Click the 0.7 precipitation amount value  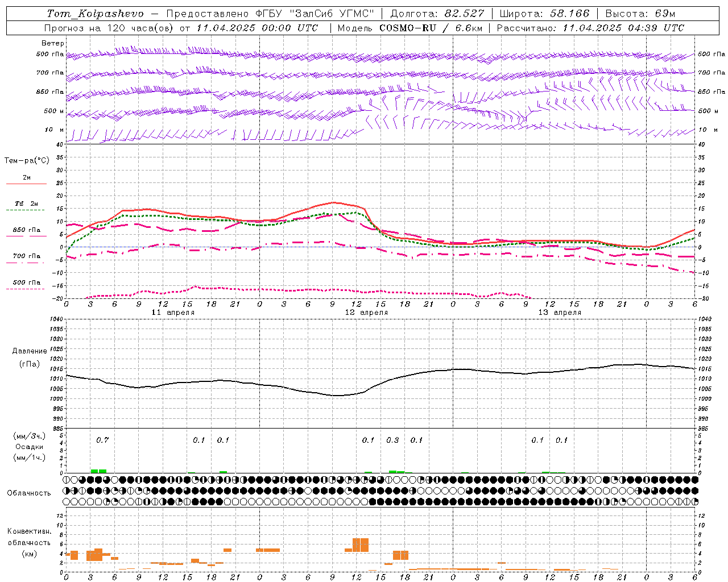(102, 440)
